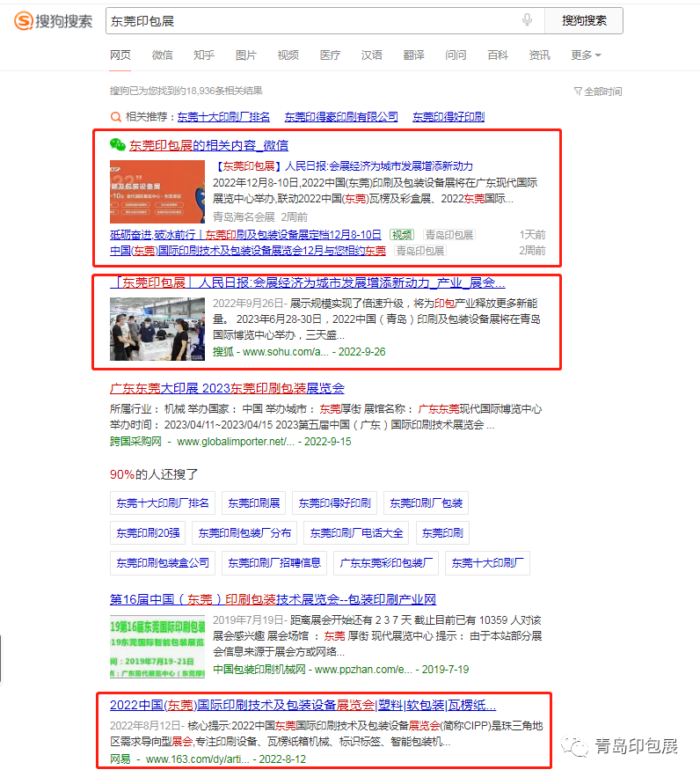The height and width of the screenshot is (777, 700).
Task: Search suggested chip 东莞印得好印刷
Action: [335, 503]
